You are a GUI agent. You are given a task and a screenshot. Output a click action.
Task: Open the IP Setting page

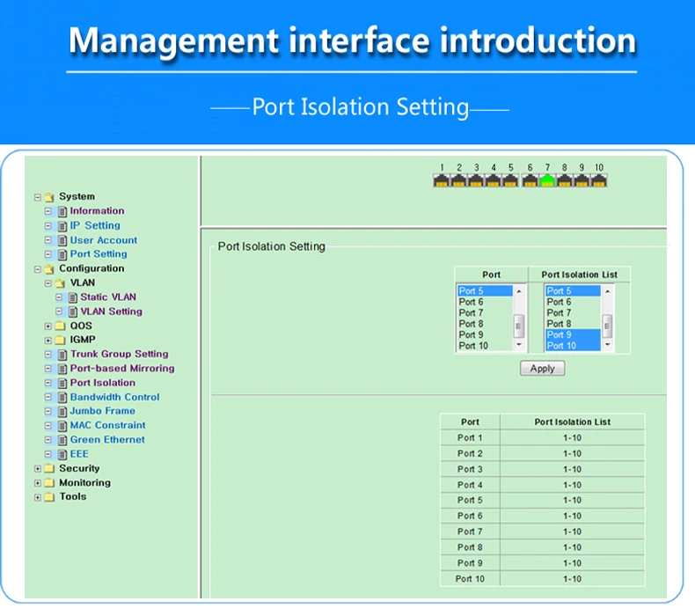(95, 226)
